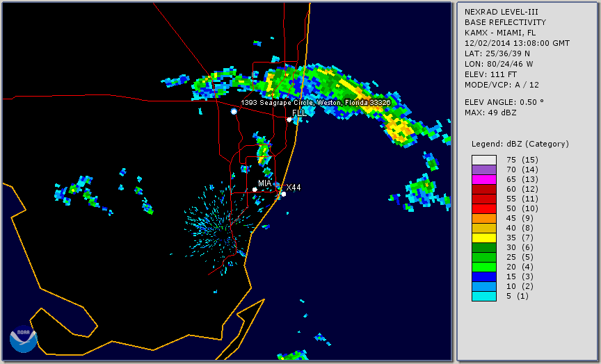
Task: Click the '5 (1)' legend value
Action: tap(517, 296)
